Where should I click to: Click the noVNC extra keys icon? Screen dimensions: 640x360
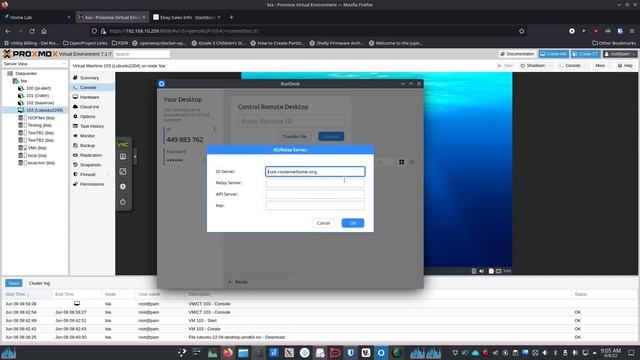123,156
